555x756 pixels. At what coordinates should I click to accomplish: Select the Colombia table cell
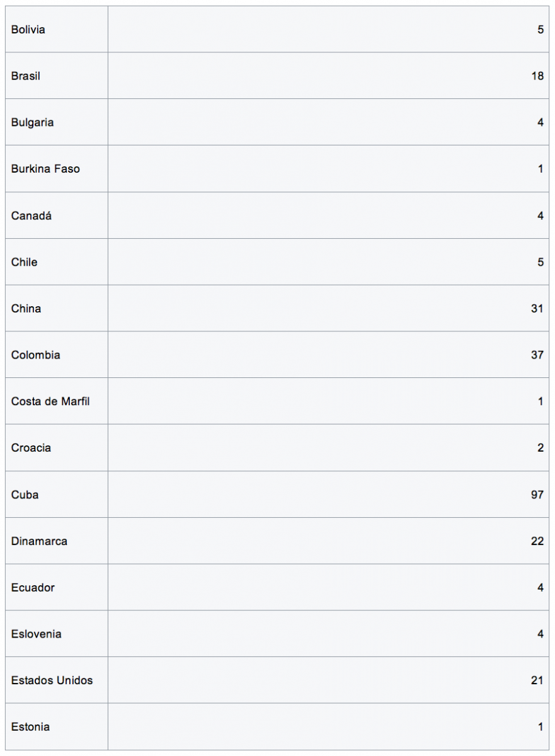35,355
